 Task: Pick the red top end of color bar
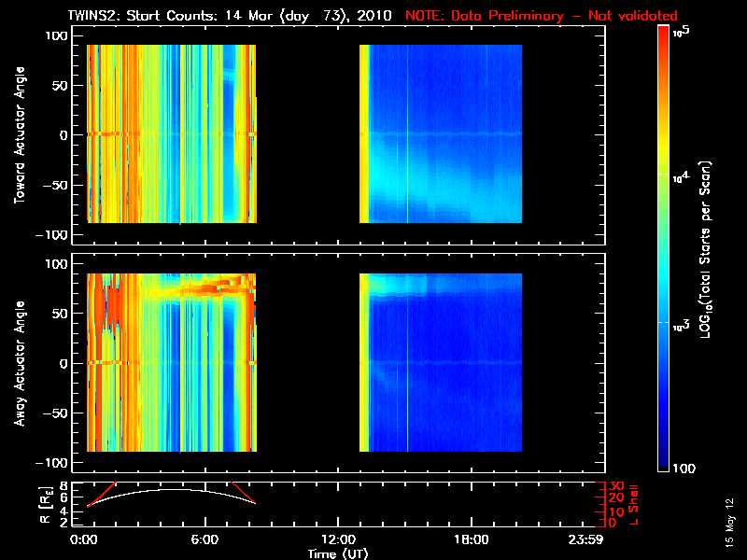point(665,32)
